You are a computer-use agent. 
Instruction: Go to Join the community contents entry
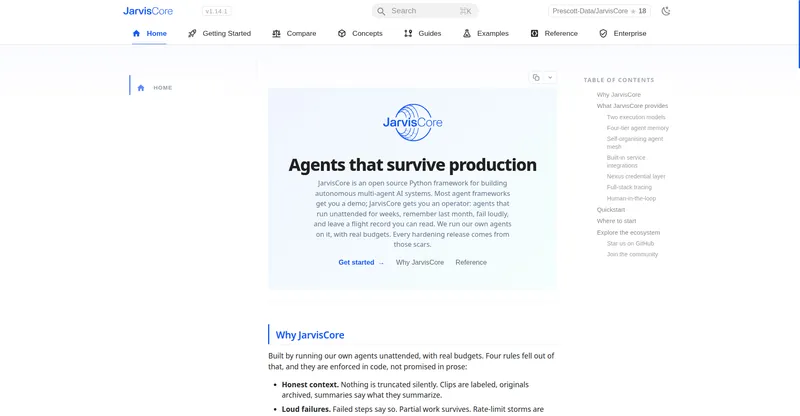632,254
